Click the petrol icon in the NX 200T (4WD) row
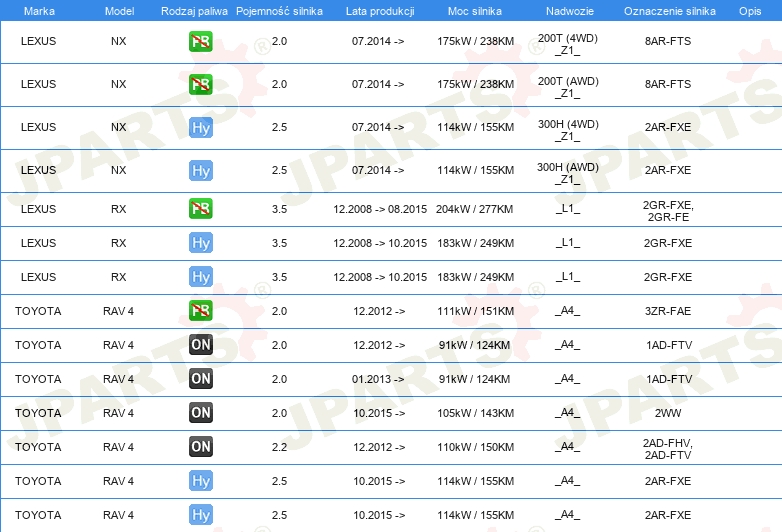The image size is (782, 532). 201,41
